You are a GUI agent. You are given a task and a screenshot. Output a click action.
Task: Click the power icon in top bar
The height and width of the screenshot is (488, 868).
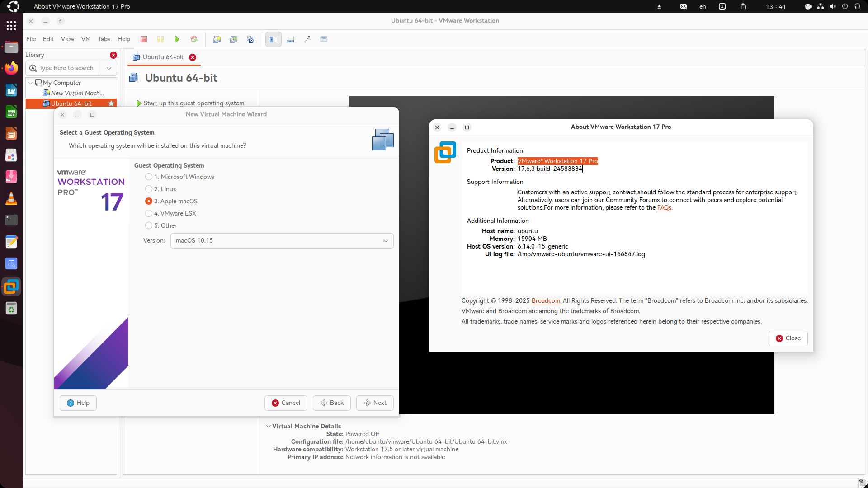(x=845, y=6)
